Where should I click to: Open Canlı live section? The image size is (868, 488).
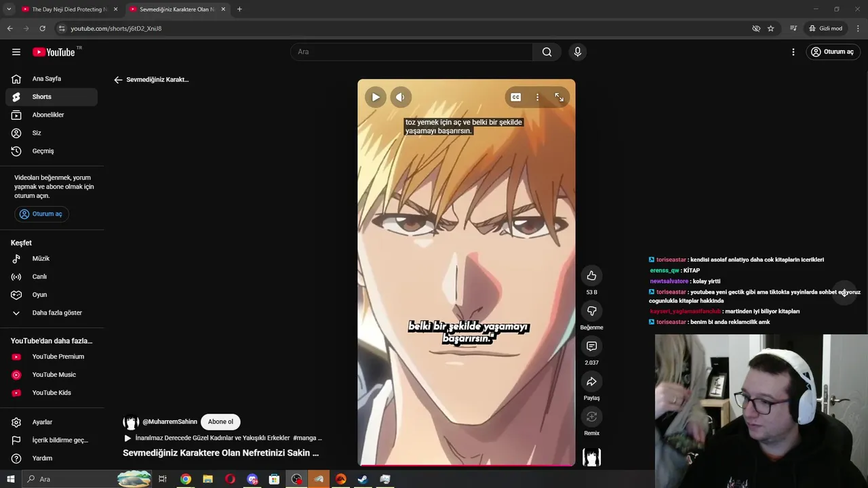click(52, 277)
